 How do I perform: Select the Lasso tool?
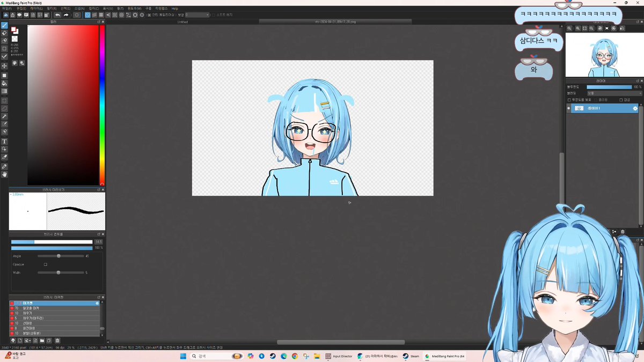(x=4, y=108)
